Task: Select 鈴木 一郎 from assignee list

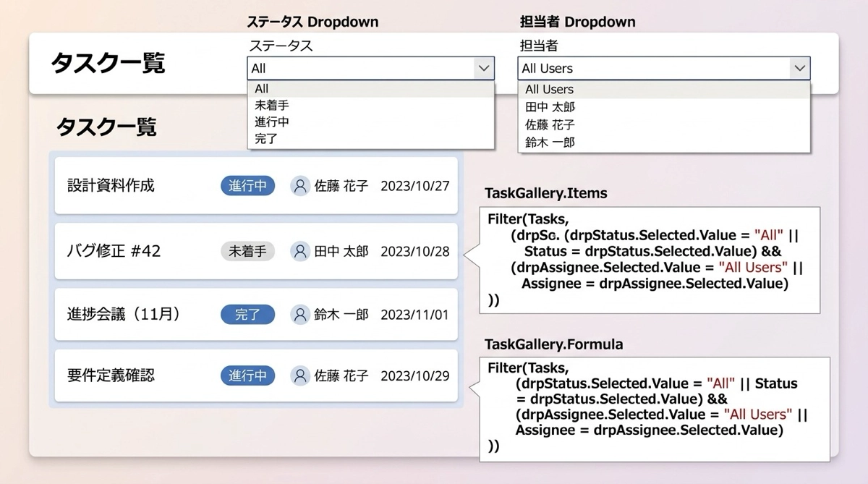Action: click(550, 143)
